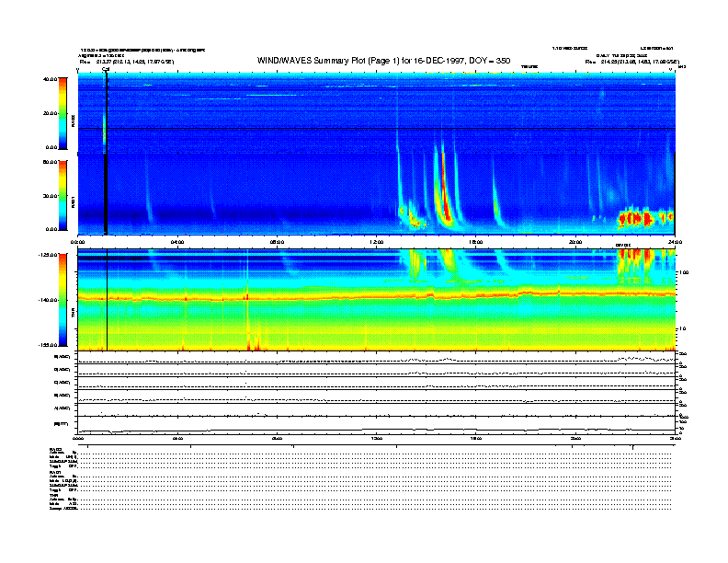Click the horizontal black line across RAD2 spectrogram
728x563 pixels.
[x=376, y=128]
